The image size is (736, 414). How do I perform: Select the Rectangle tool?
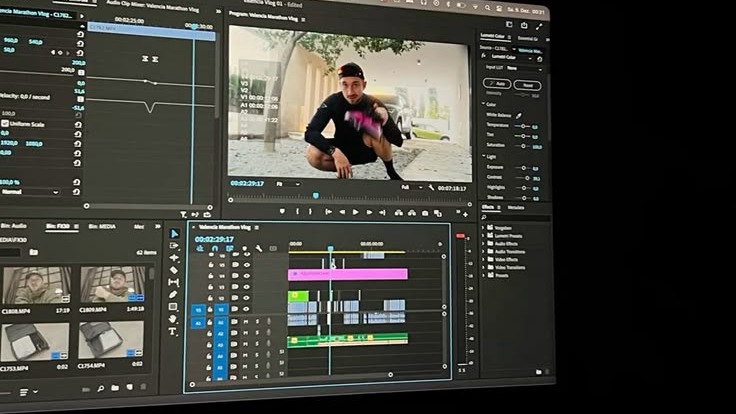coord(173,307)
